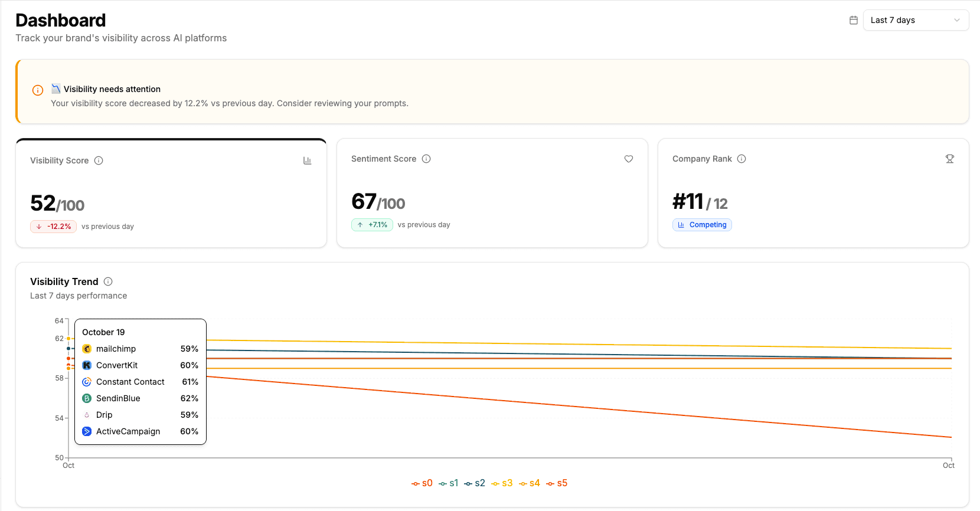Click the Competing badge under Company Rank
The image size is (980, 511).
(x=702, y=225)
